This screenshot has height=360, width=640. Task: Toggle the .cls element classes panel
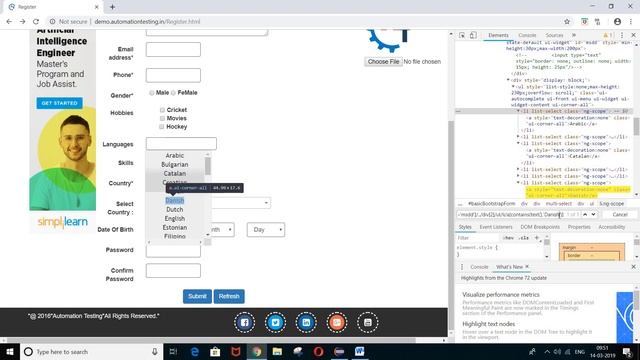click(524, 238)
